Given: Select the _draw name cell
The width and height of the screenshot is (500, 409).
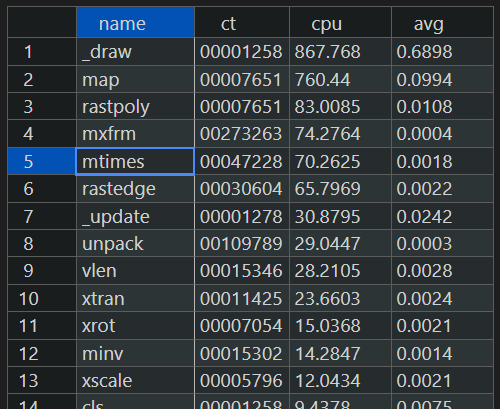Looking at the screenshot, I should 135,52.
